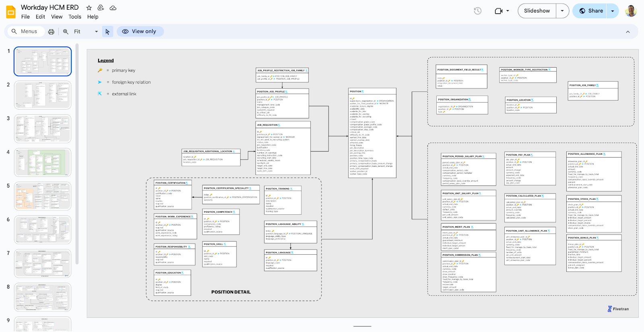The image size is (644, 332).
Task: Click the speaker notes handle below slide
Action: click(x=362, y=326)
